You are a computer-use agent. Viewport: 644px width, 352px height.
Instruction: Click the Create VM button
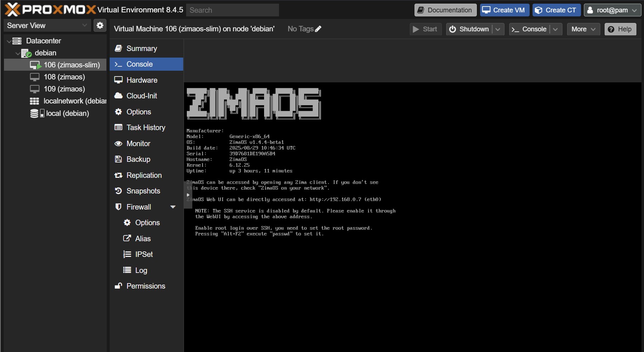[503, 10]
